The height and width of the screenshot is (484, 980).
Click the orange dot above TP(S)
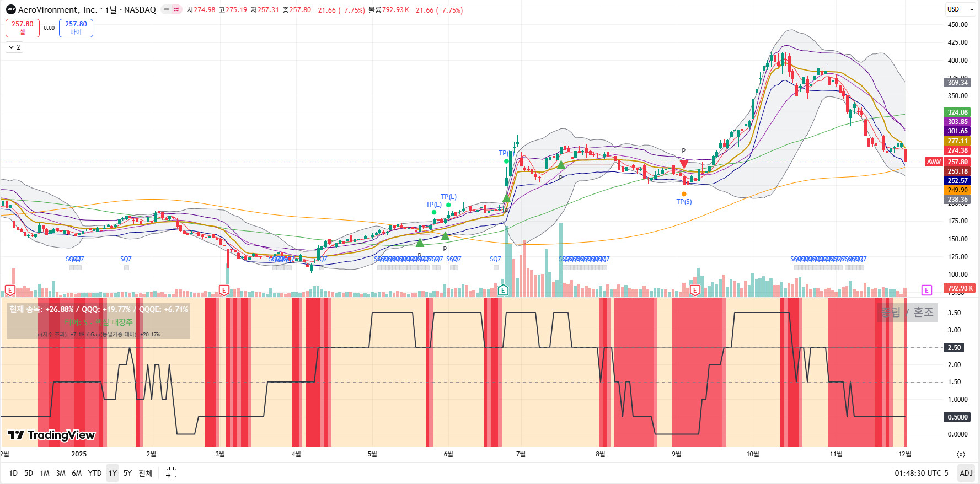pos(684,194)
